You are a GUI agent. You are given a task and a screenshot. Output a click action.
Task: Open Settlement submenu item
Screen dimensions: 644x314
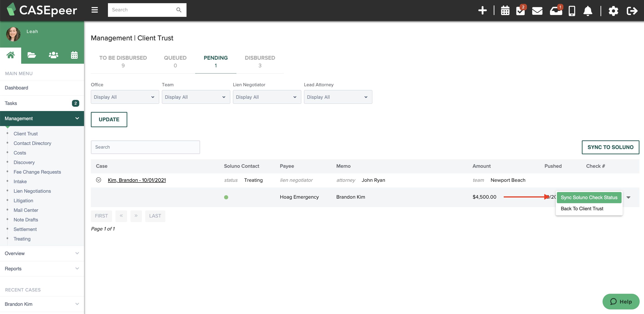click(25, 229)
